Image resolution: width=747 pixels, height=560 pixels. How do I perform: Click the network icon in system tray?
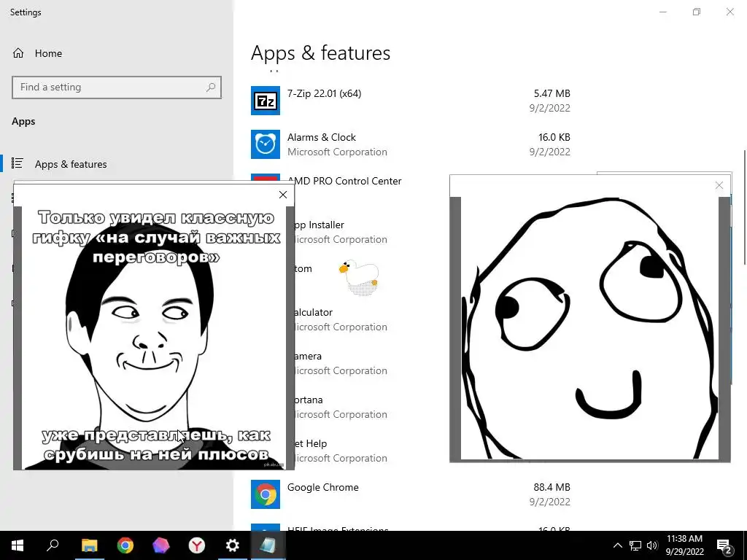635,545
